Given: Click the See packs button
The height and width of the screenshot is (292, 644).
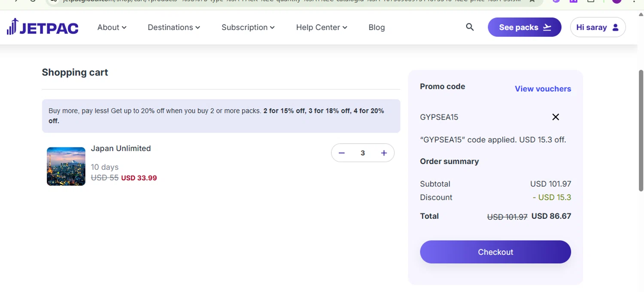Looking at the screenshot, I should [525, 27].
